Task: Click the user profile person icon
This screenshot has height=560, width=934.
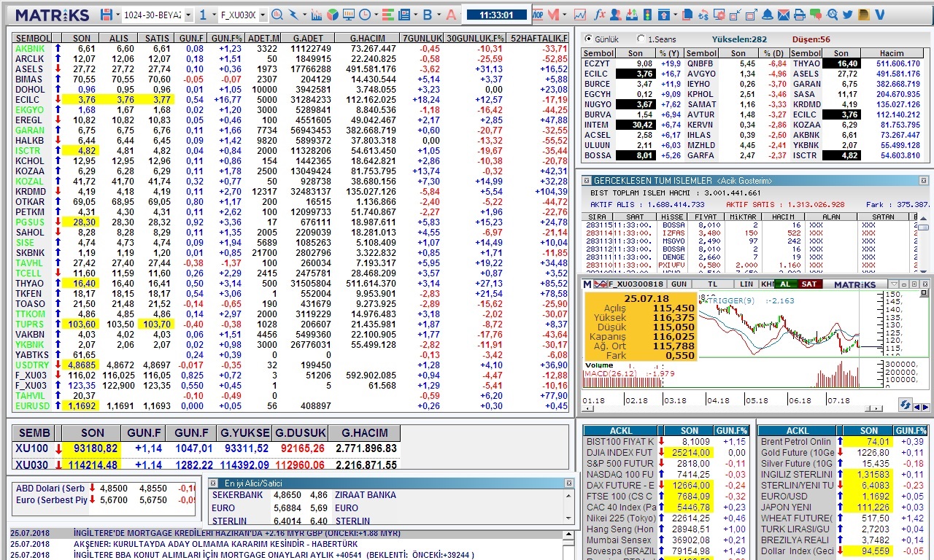Action: 616,15
